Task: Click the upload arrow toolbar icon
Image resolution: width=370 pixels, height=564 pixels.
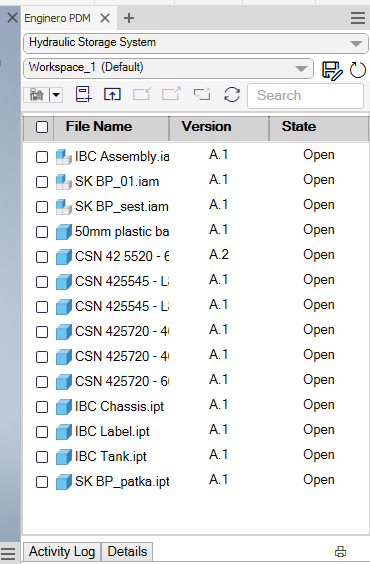Action: click(x=112, y=94)
